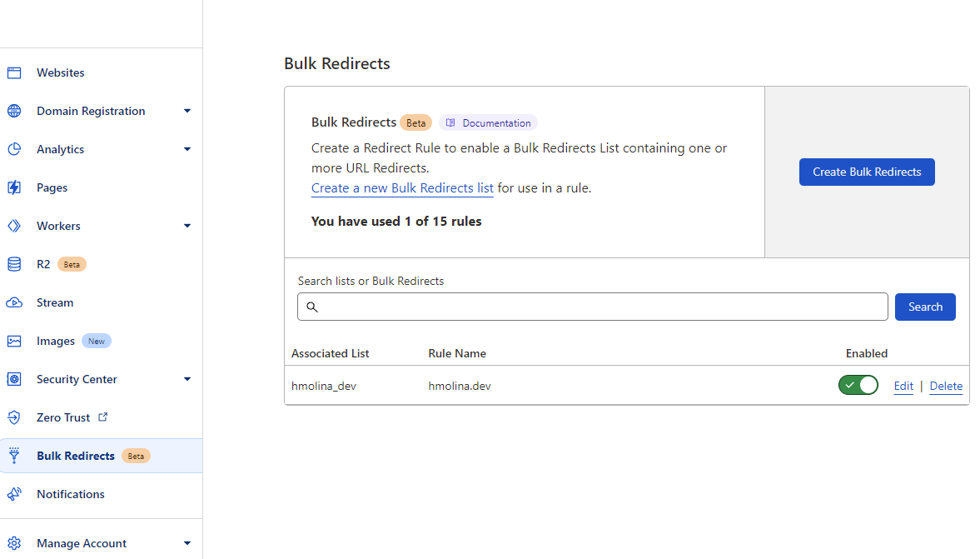This screenshot has height=559, width=980.
Task: Click the Workers icon
Action: (13, 226)
